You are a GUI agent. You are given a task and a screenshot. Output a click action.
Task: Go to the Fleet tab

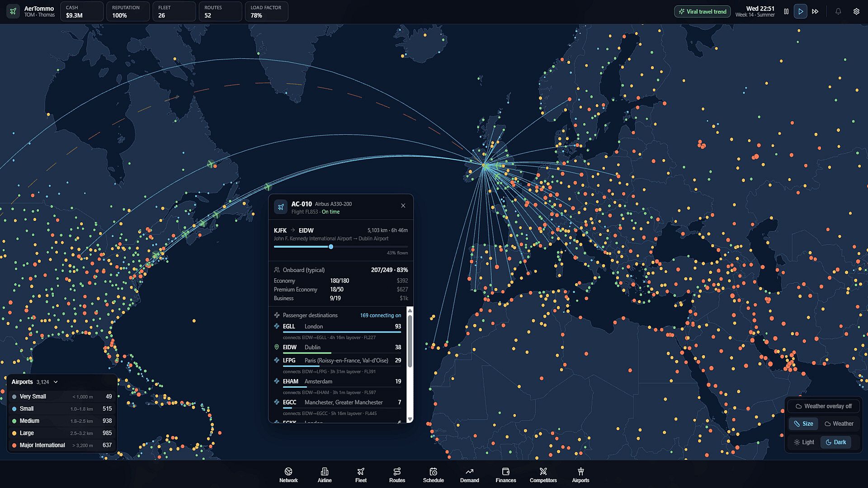[361, 475]
